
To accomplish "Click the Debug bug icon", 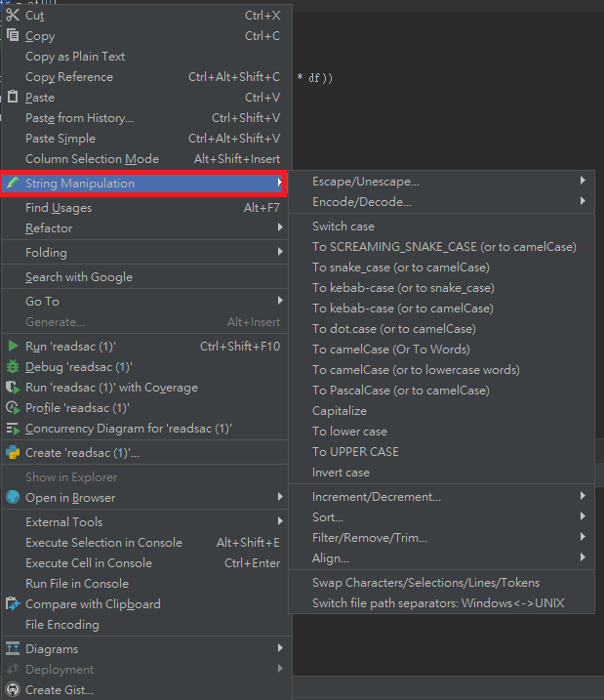I will (13, 367).
